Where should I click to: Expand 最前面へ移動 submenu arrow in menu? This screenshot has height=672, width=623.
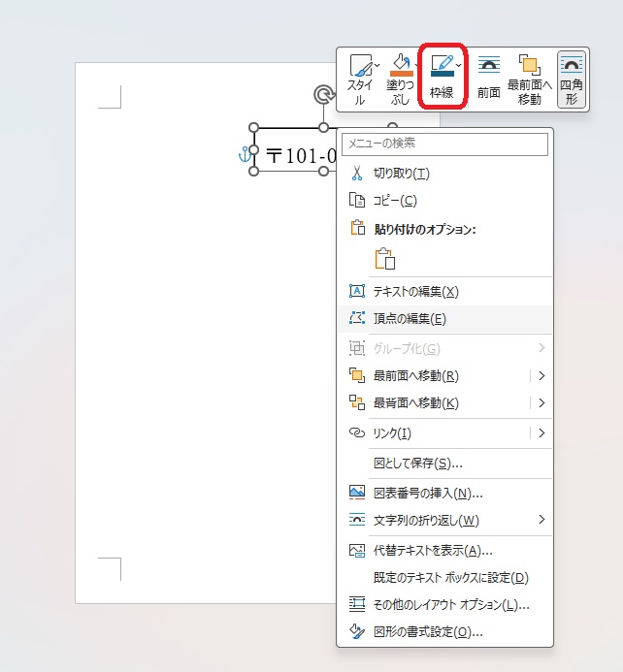click(x=541, y=376)
